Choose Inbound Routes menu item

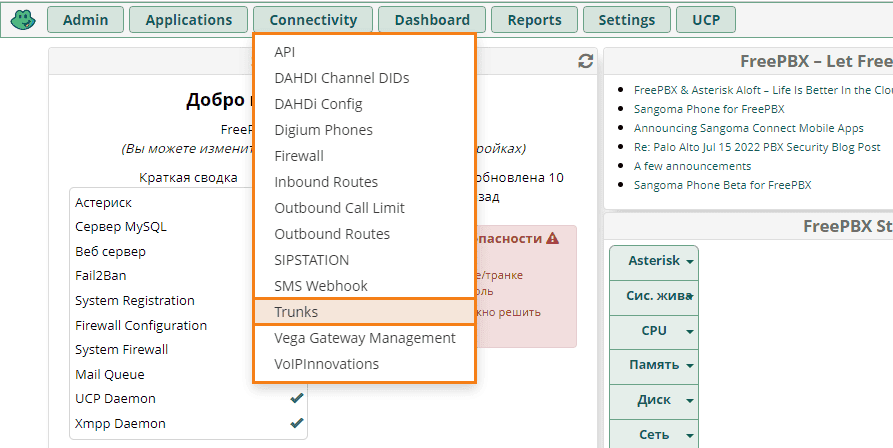pyautogui.click(x=364, y=182)
